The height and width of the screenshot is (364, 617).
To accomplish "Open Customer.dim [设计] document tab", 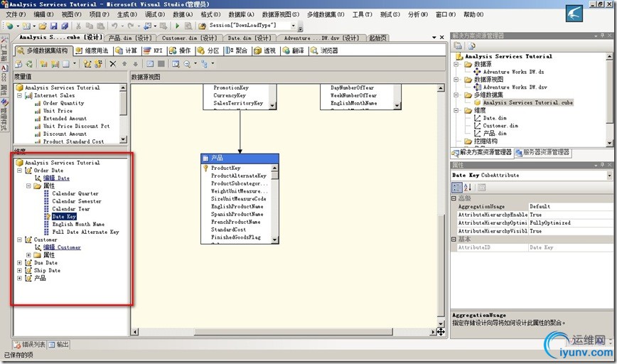I will 189,38.
